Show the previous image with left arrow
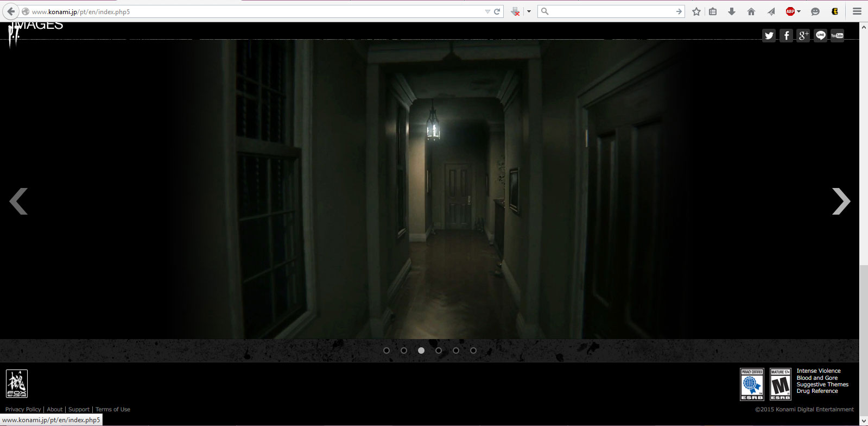This screenshot has width=868, height=426. [x=18, y=202]
